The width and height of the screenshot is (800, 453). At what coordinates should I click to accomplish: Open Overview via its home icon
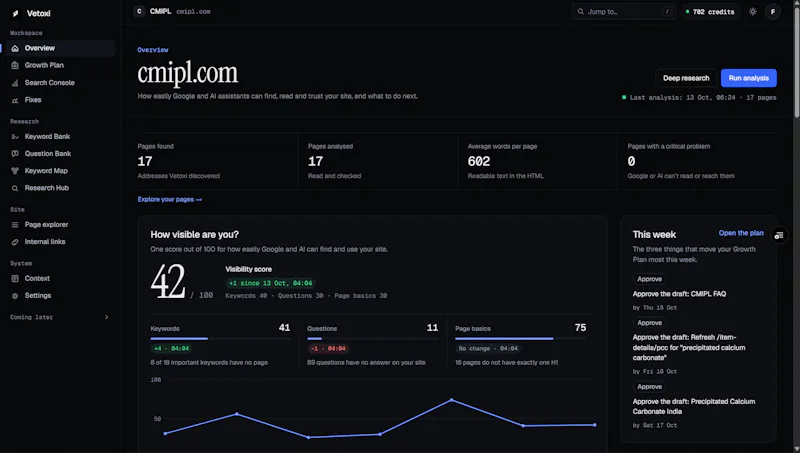(x=15, y=48)
